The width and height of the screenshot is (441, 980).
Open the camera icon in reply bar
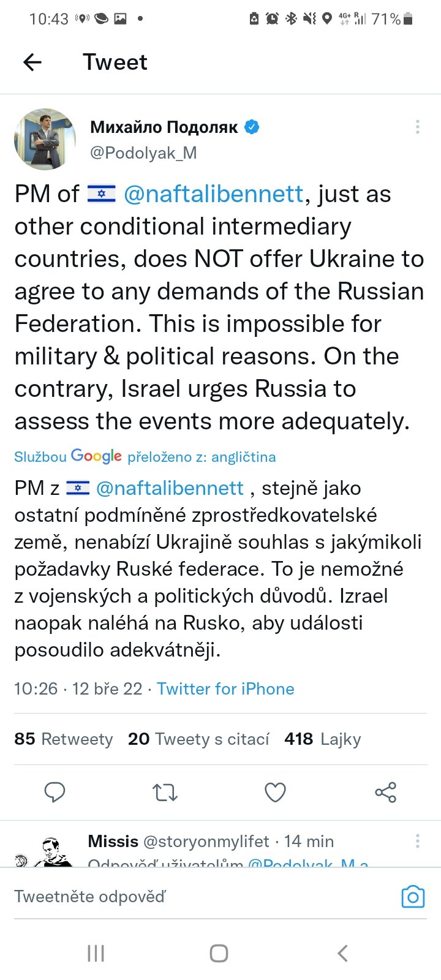coord(413,897)
